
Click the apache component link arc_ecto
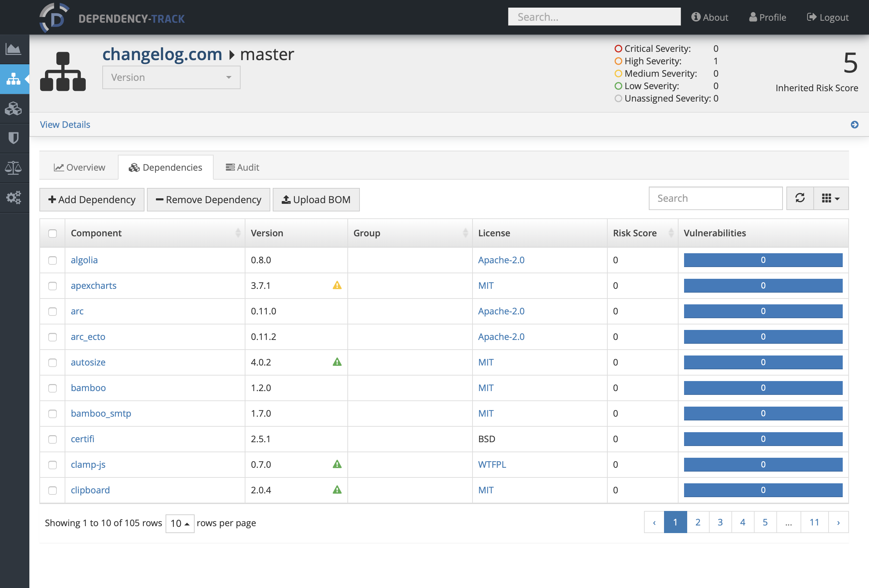pyautogui.click(x=87, y=336)
